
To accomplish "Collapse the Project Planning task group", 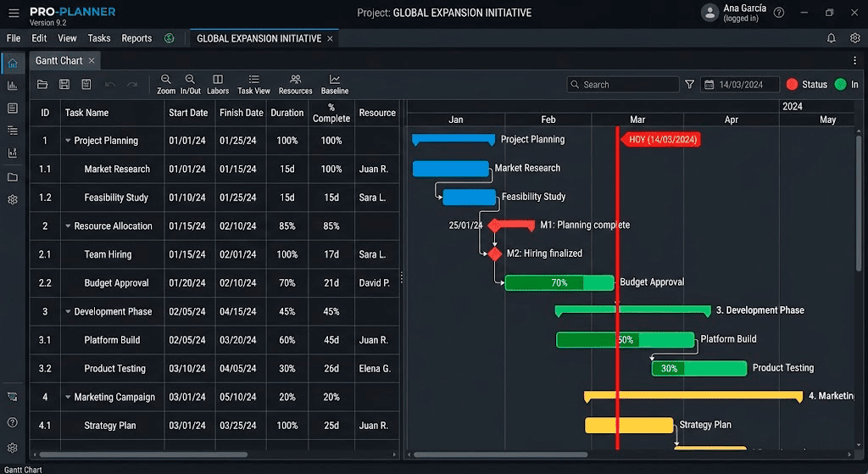I will coord(68,141).
